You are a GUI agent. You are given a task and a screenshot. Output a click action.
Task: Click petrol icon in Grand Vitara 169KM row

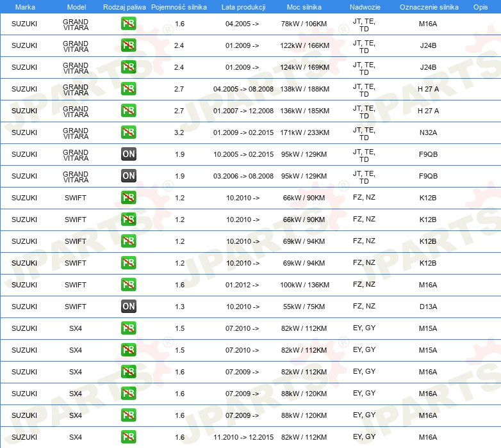tap(128, 67)
